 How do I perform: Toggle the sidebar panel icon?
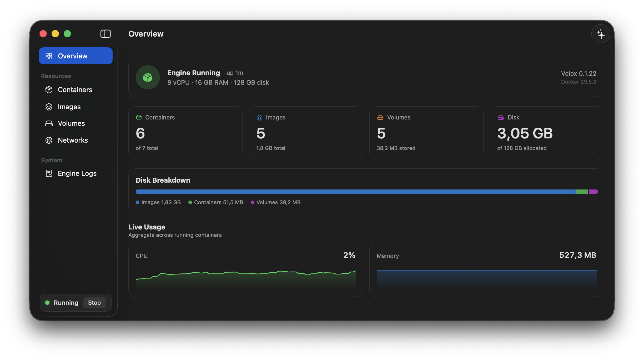pyautogui.click(x=105, y=34)
